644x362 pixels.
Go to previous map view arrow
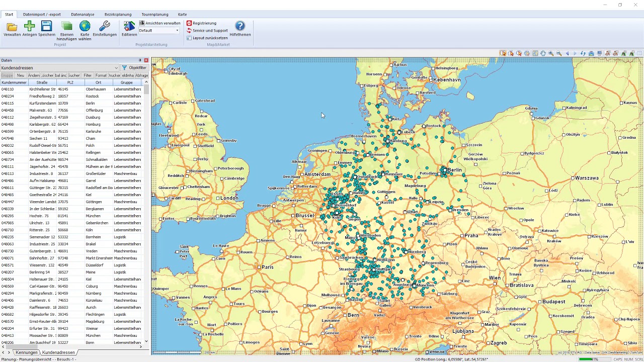click(567, 53)
